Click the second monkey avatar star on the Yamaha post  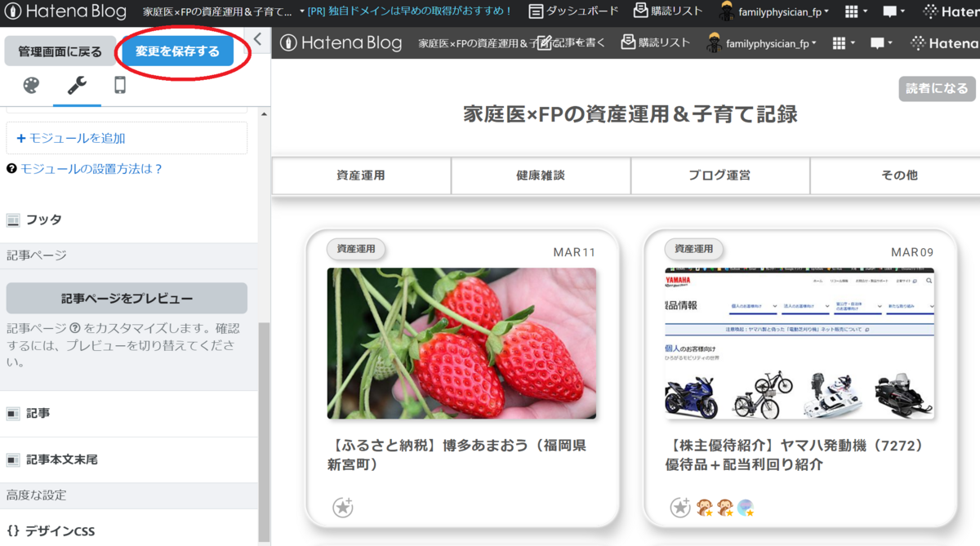click(724, 508)
